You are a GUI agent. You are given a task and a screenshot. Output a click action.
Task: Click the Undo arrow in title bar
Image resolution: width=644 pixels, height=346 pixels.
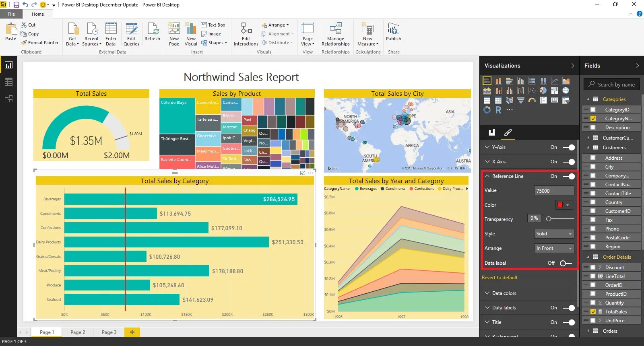pos(25,5)
